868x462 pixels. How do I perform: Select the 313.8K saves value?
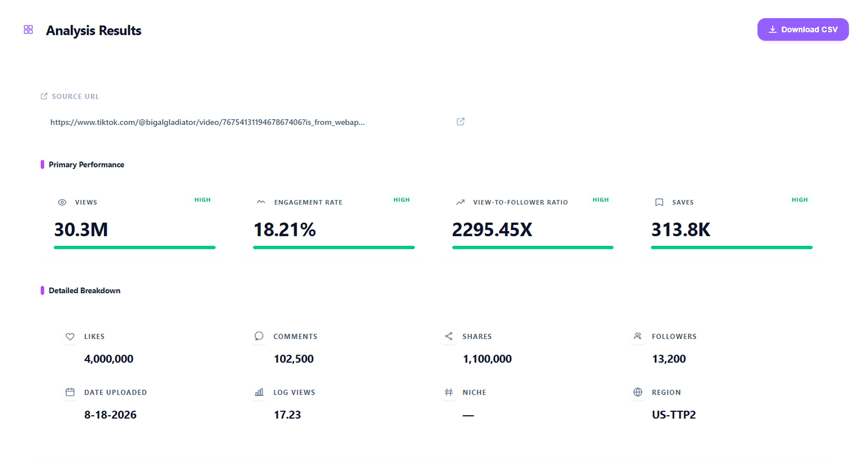(681, 230)
